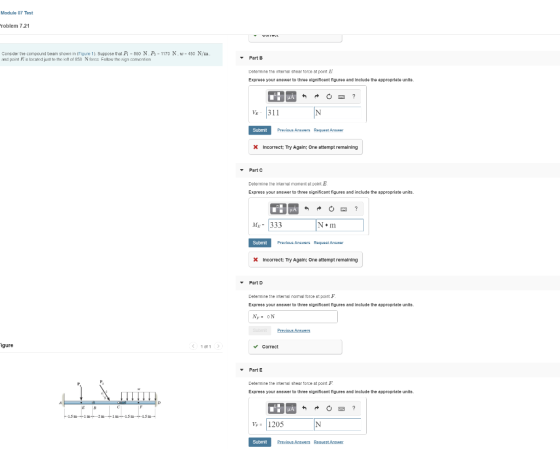
Task: Click the Part C units field N•m
Action: point(340,225)
